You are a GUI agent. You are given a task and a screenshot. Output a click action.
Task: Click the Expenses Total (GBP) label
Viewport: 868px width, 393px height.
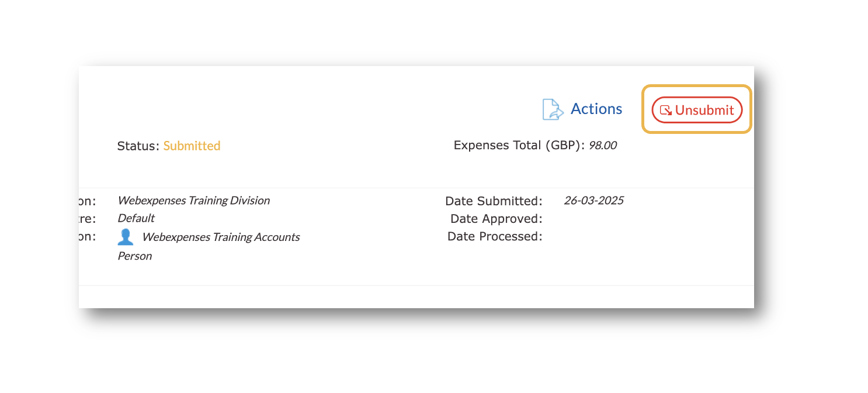click(519, 145)
